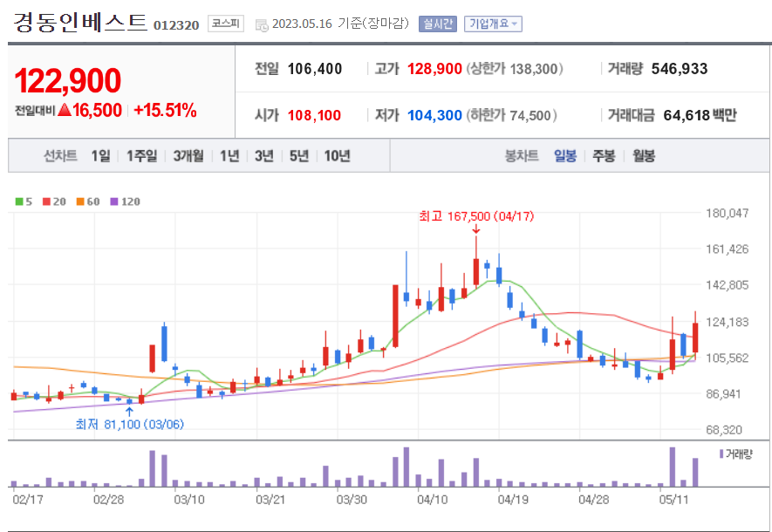Click the clock calendar icon beside date

point(262,25)
